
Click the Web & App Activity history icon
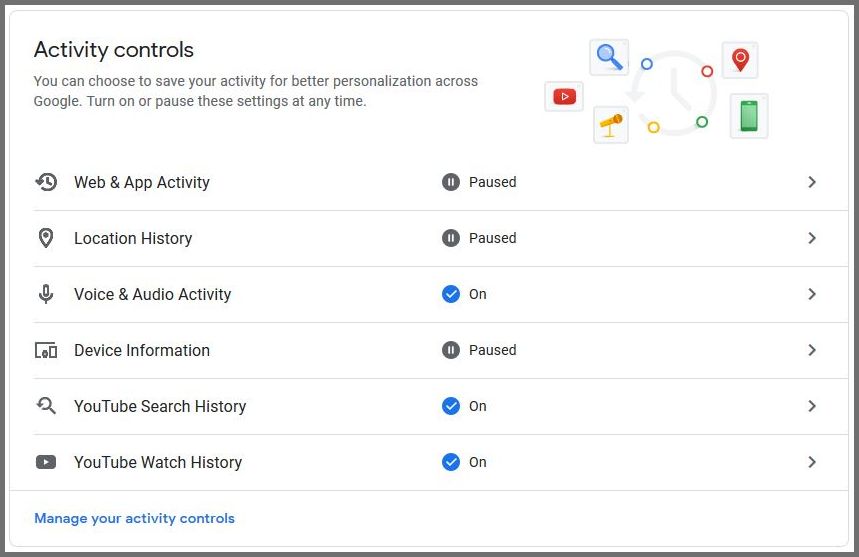point(46,182)
